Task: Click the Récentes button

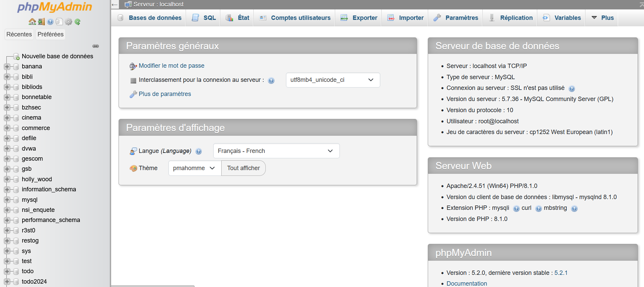Action: pyautogui.click(x=19, y=34)
